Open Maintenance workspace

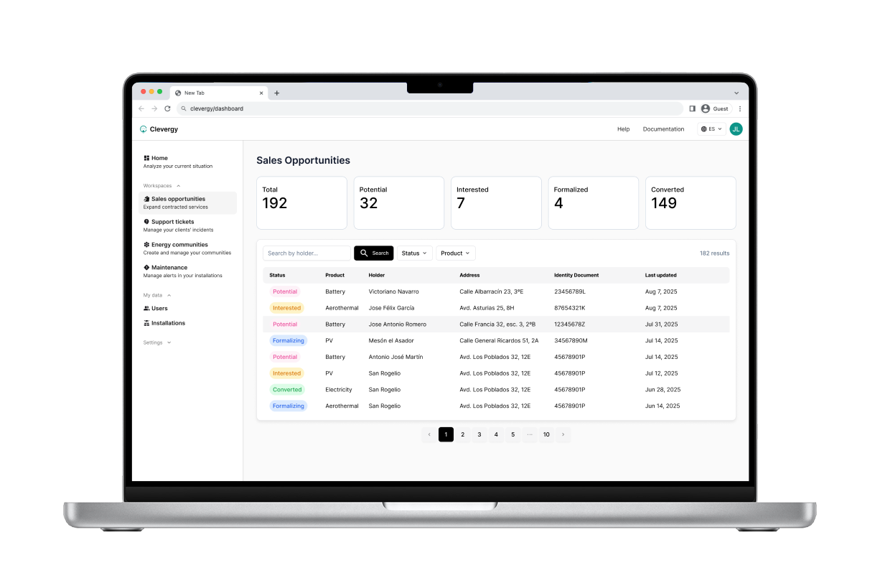coord(187,271)
